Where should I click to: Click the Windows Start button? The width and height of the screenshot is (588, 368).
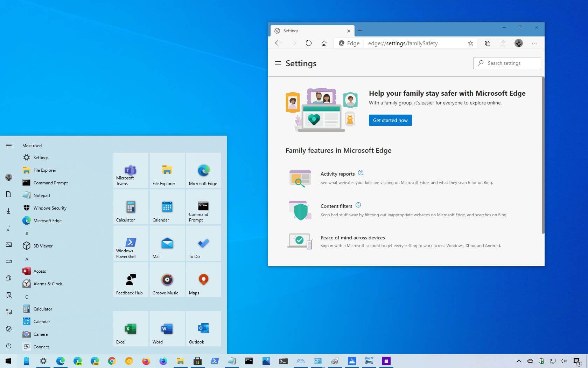pyautogui.click(x=9, y=361)
